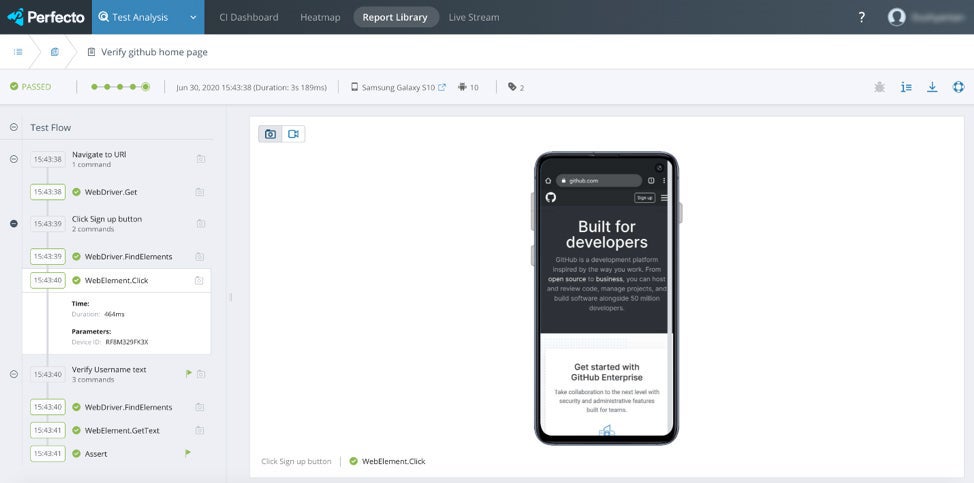974x483 pixels.
Task: Open the user profile avatar
Action: click(x=896, y=17)
